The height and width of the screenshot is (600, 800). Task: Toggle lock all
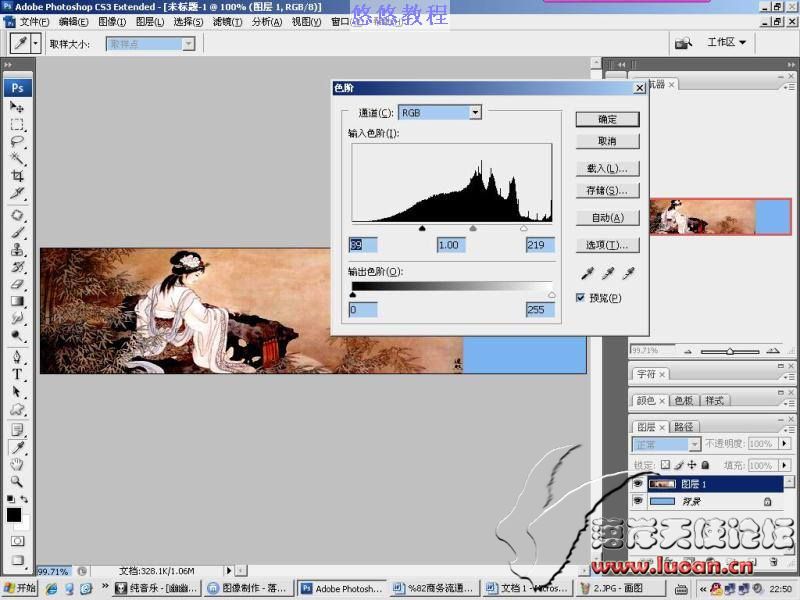(x=705, y=465)
